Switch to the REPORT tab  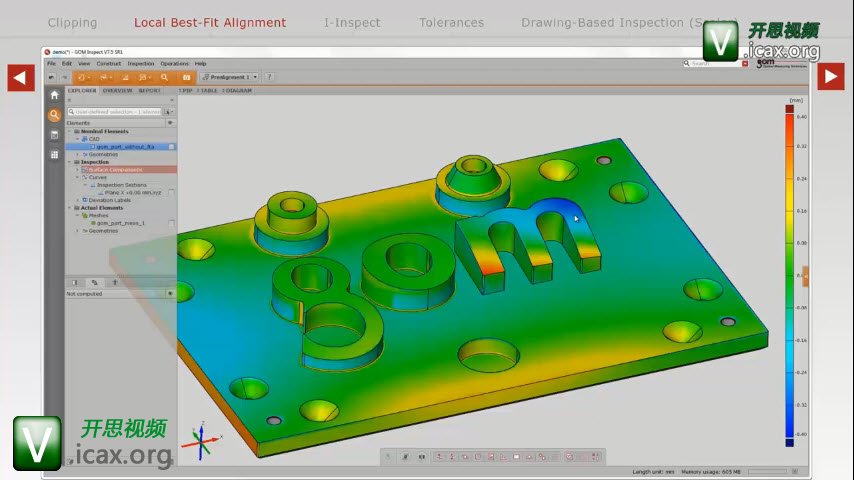(x=150, y=90)
